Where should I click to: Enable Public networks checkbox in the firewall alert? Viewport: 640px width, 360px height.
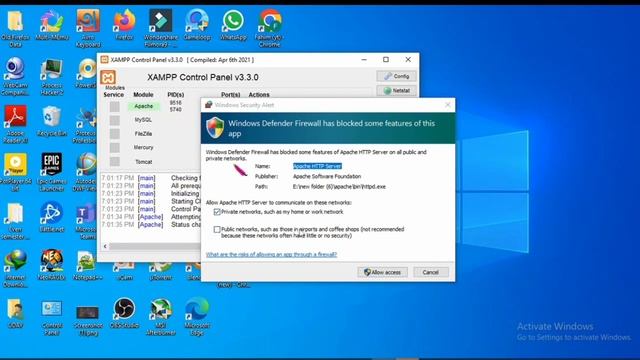point(217,229)
